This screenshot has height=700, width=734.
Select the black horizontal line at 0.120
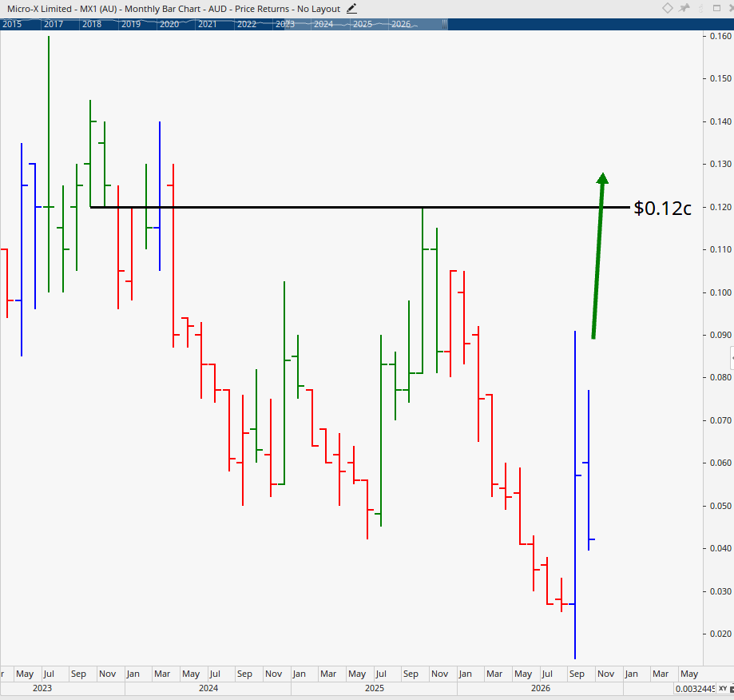pos(359,207)
